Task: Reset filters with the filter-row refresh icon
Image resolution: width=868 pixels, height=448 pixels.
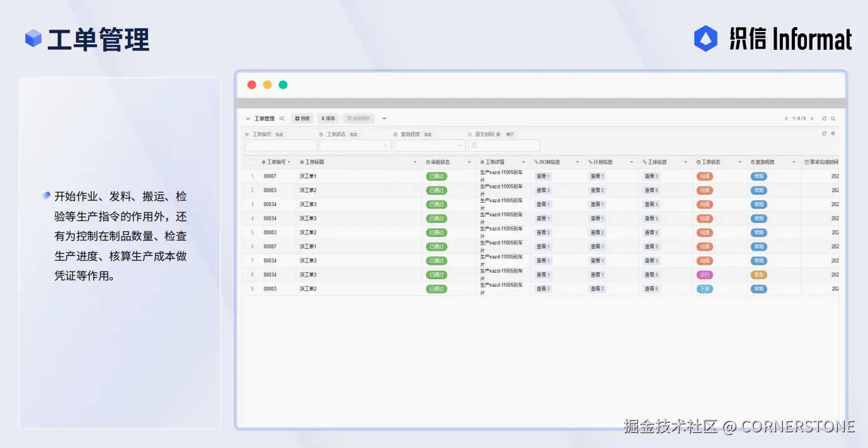Action: click(x=824, y=134)
